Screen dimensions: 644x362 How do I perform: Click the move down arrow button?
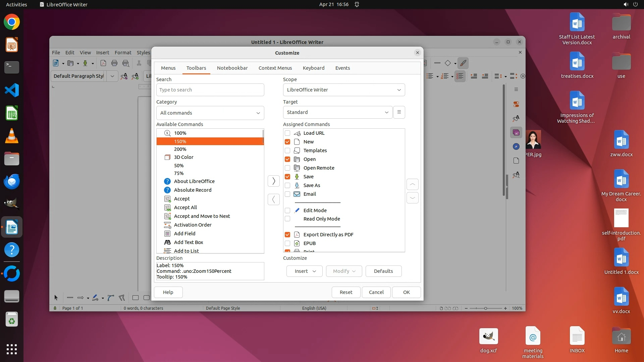412,198
